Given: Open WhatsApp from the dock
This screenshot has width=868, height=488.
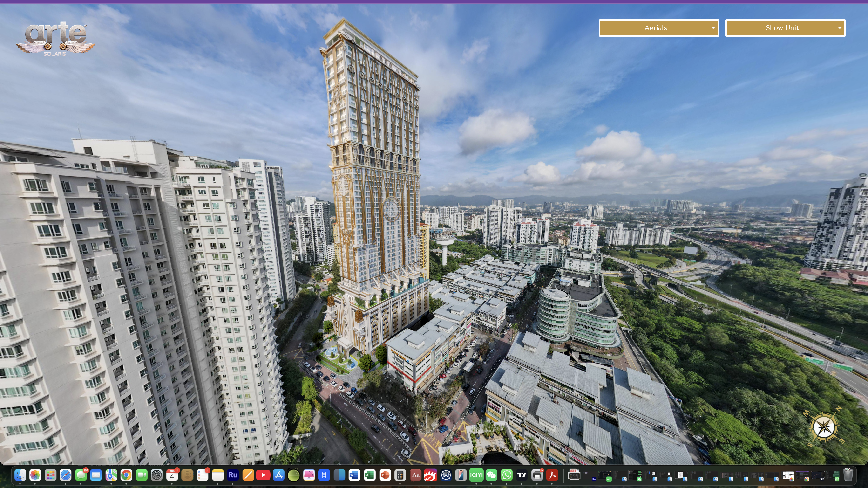Looking at the screenshot, I should (507, 475).
